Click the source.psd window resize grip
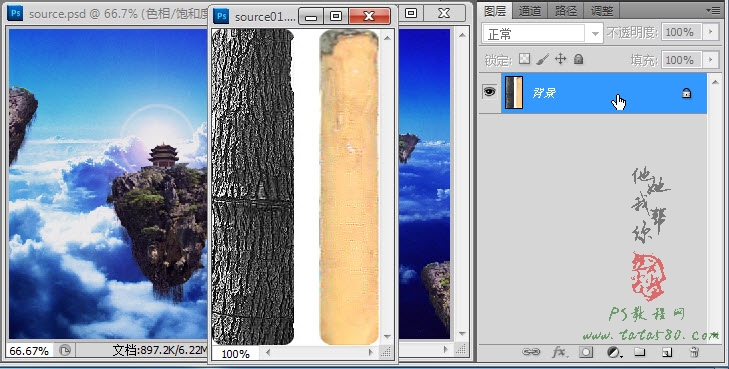Viewport: 729px width, 369px height. 461,349
